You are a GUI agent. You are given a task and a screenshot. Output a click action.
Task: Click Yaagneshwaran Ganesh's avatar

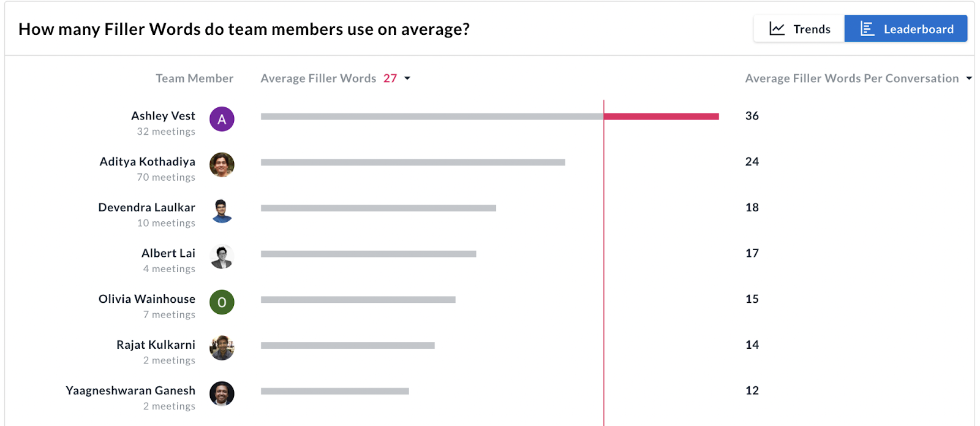pos(222,394)
